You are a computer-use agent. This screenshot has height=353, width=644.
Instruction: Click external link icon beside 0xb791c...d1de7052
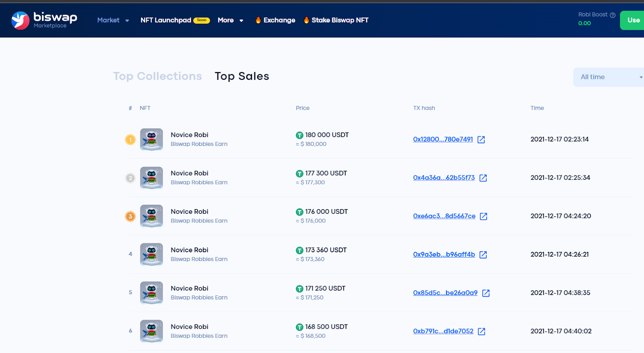click(481, 331)
